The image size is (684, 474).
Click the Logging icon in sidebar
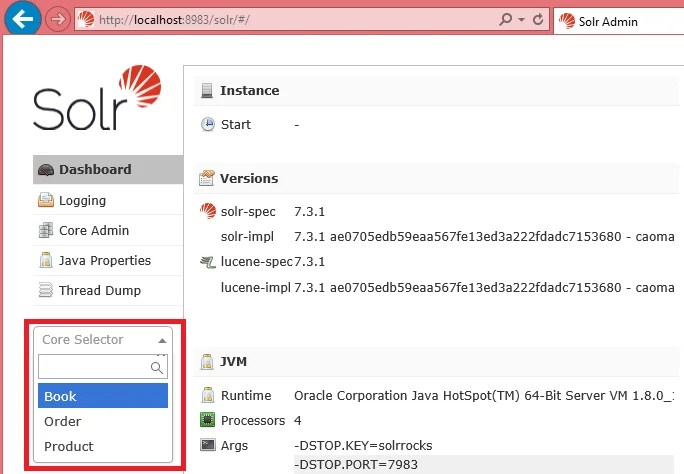click(46, 200)
